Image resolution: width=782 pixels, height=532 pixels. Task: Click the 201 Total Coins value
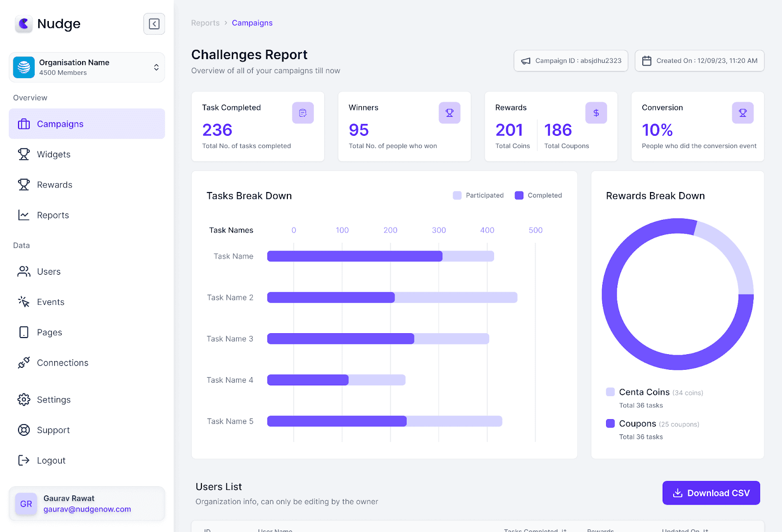509,130
